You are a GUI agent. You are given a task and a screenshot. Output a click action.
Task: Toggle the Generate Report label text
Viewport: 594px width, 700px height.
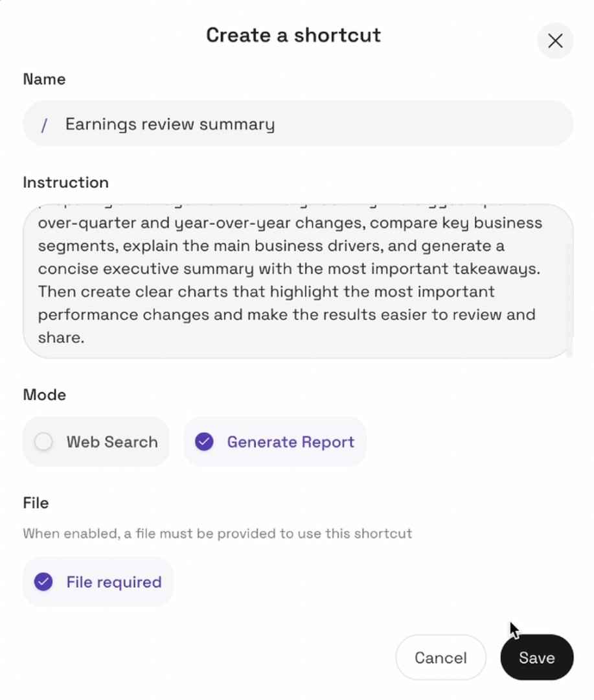coord(290,442)
